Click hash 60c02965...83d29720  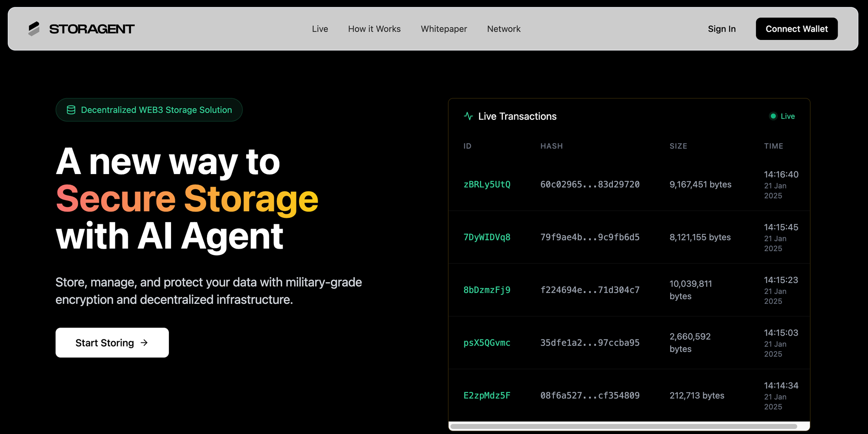click(x=590, y=184)
